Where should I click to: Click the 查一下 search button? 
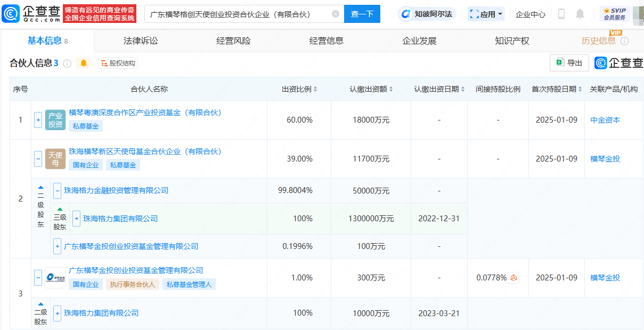pyautogui.click(x=362, y=14)
